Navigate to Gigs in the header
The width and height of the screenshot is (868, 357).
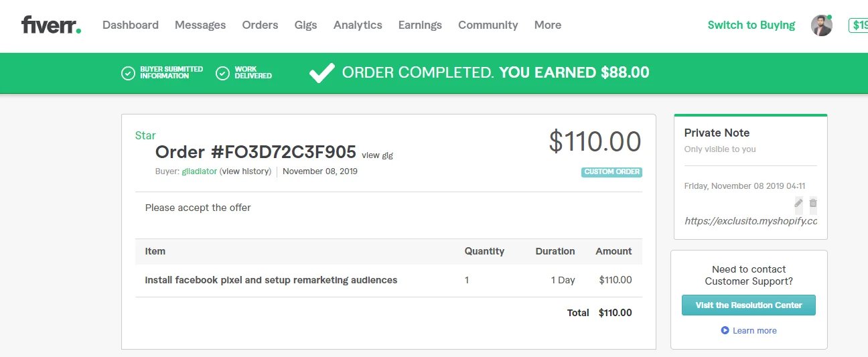[x=305, y=25]
